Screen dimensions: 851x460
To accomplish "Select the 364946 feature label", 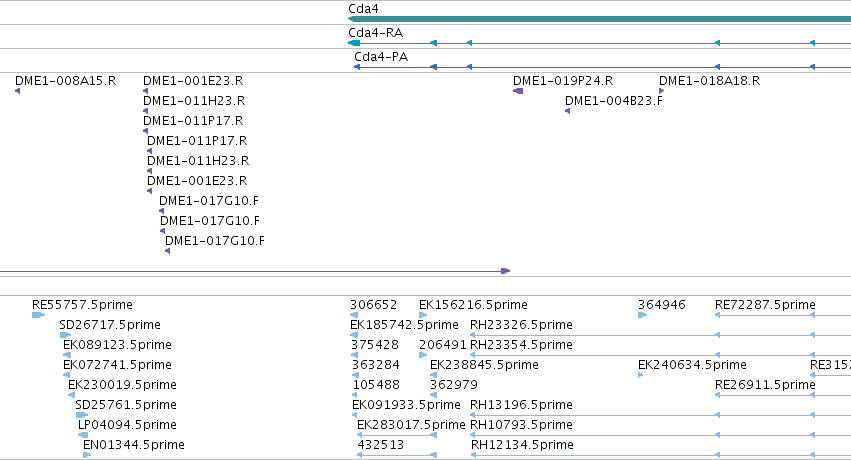I will click(662, 305).
